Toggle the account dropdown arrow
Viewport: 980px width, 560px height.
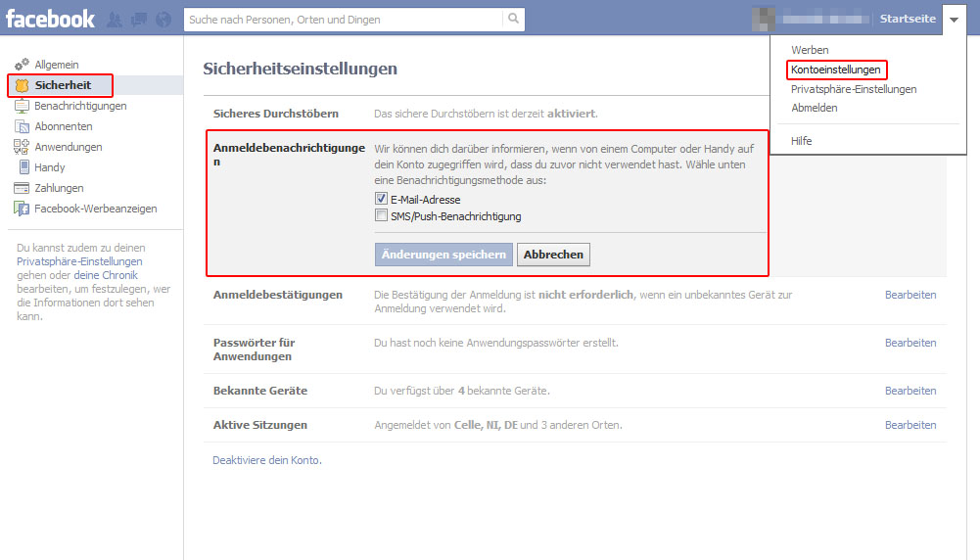[954, 20]
